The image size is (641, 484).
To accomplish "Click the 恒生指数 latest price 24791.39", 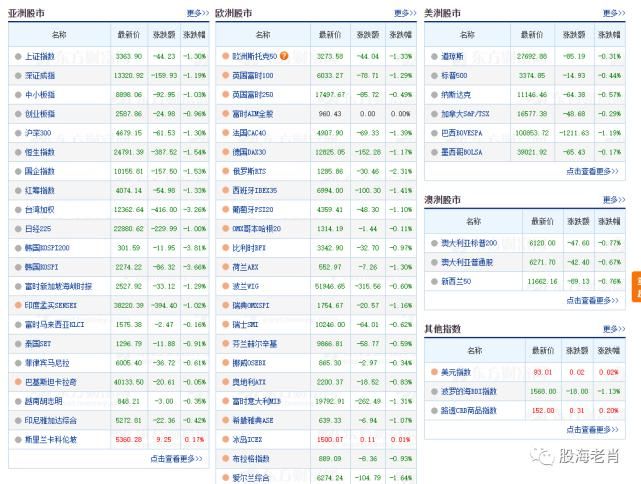I will coord(129,152).
